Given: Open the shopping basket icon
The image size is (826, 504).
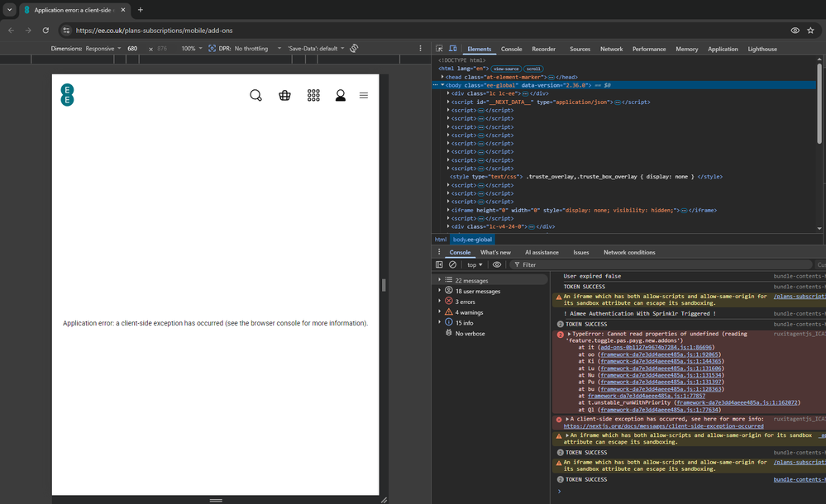Looking at the screenshot, I should [x=284, y=95].
